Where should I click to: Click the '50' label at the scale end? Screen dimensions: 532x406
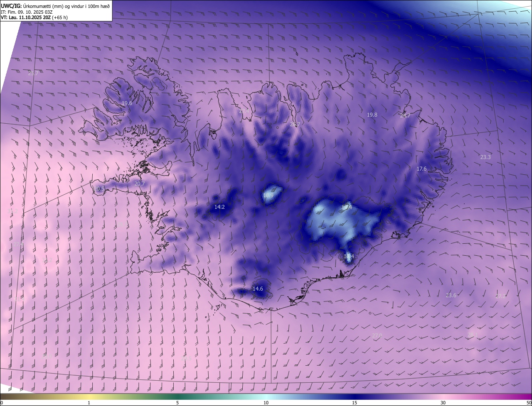click(529, 403)
